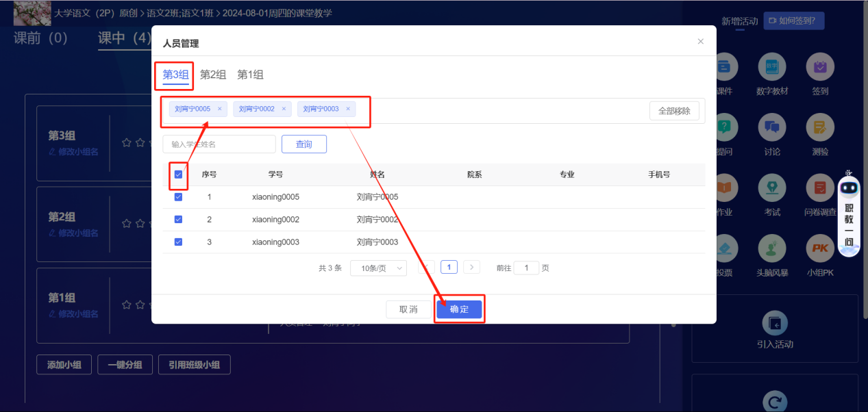This screenshot has width=868, height=412.
Task: Toggle the select-all checkbox in table header
Action: click(178, 175)
